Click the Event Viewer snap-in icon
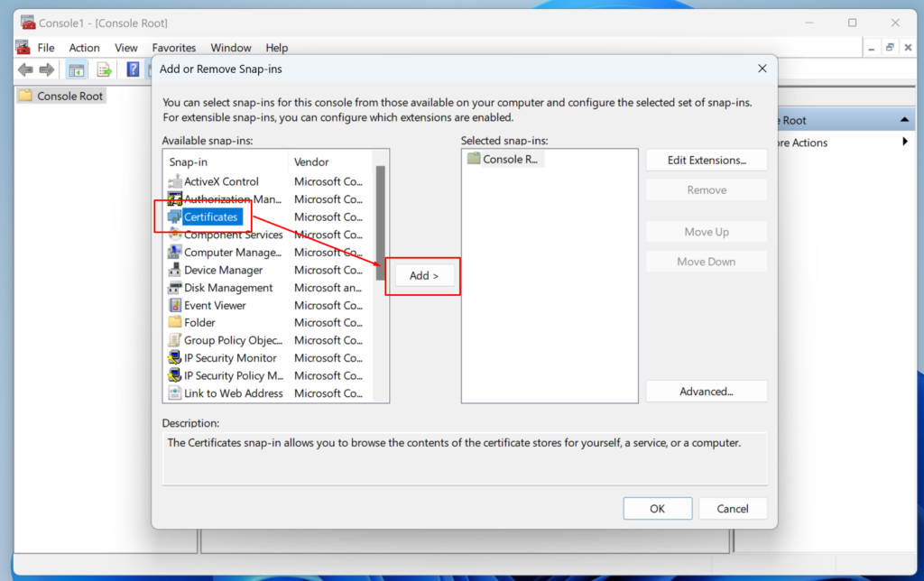Screen dimensions: 924x581 tap(174, 305)
